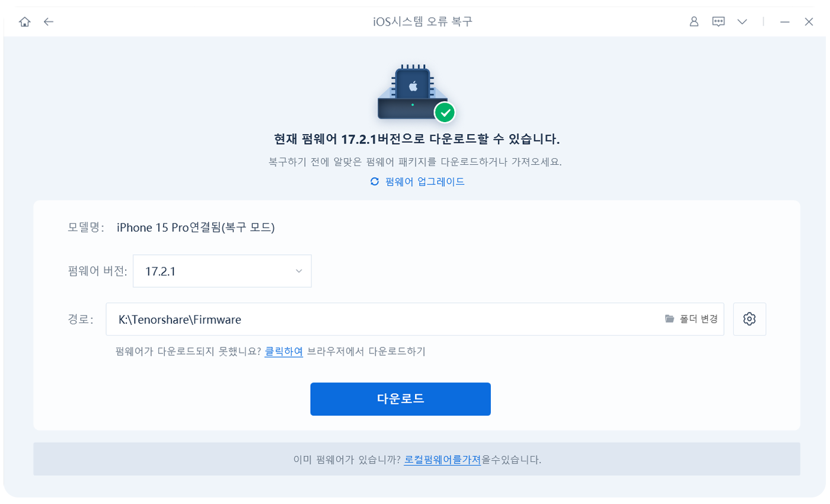Open the user account icon
This screenshot has width=830, height=504.
(694, 22)
